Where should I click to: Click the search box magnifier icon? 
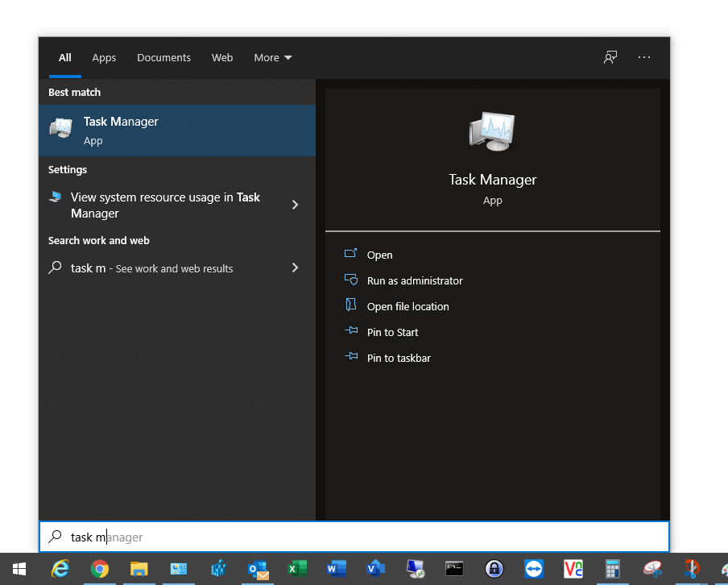56,536
